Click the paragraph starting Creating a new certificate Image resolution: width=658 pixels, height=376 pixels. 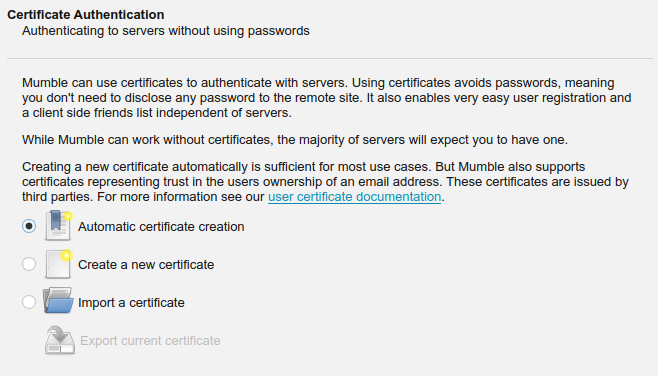tap(325, 182)
